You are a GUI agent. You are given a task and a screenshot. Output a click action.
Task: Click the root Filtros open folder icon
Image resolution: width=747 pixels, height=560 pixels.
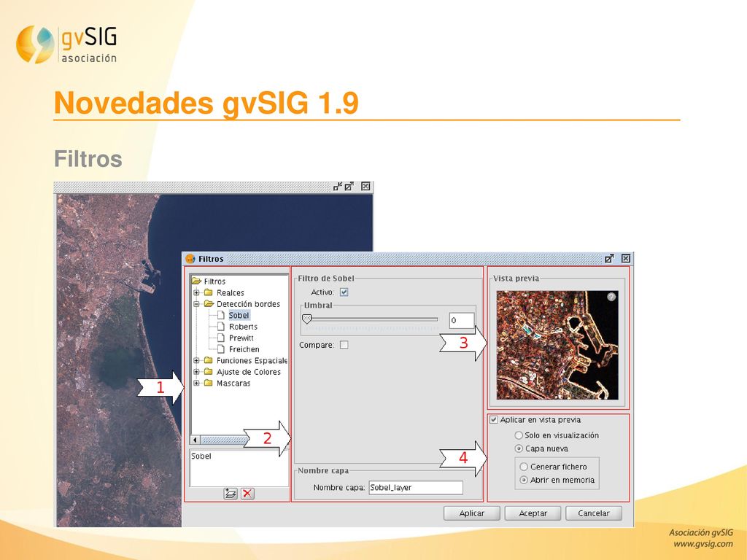coord(197,281)
